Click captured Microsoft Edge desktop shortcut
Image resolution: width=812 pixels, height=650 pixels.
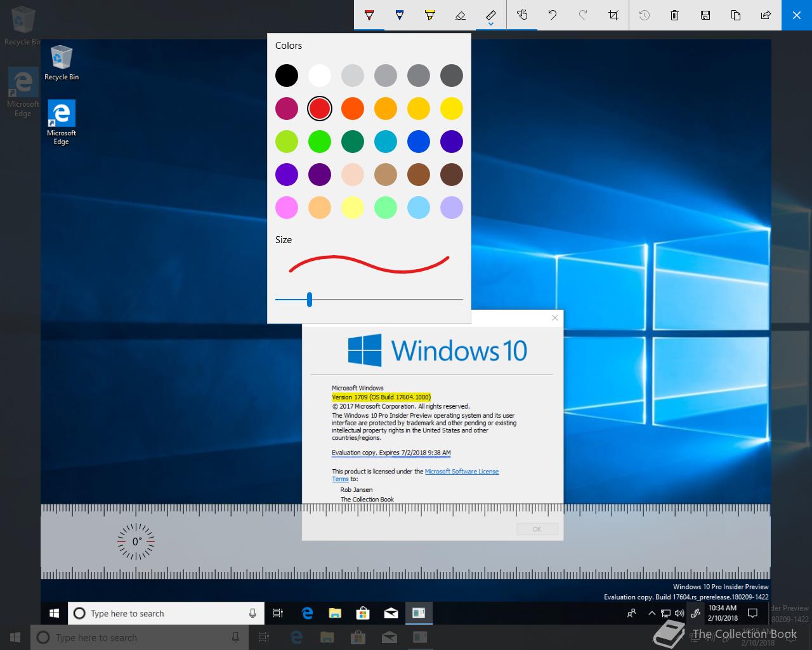[62, 123]
